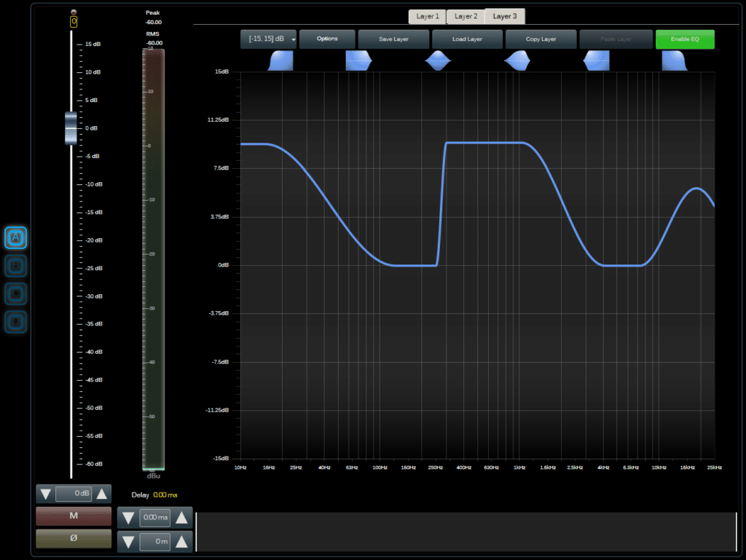Switch to the Layer 1 tab
The height and width of the screenshot is (560, 746).
(428, 16)
